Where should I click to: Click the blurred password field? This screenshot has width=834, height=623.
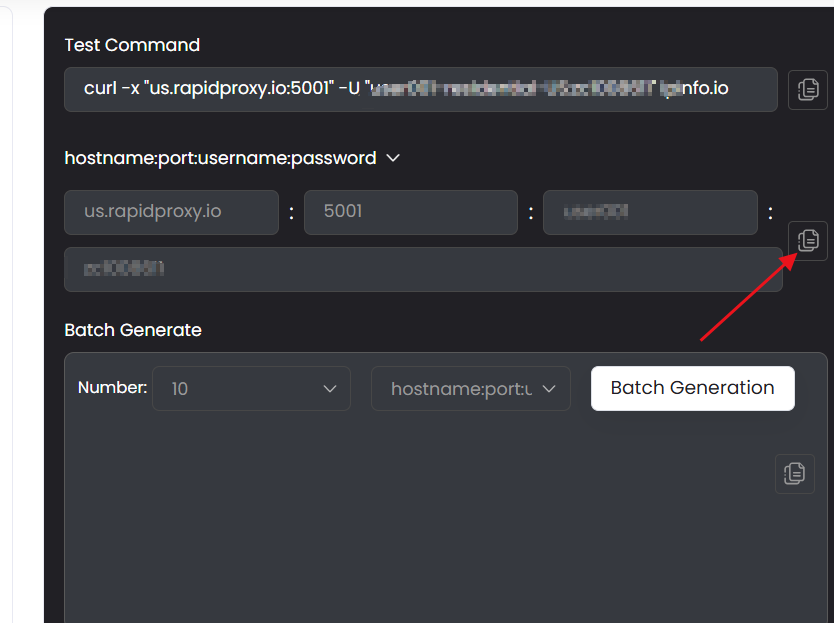[x=422, y=269]
